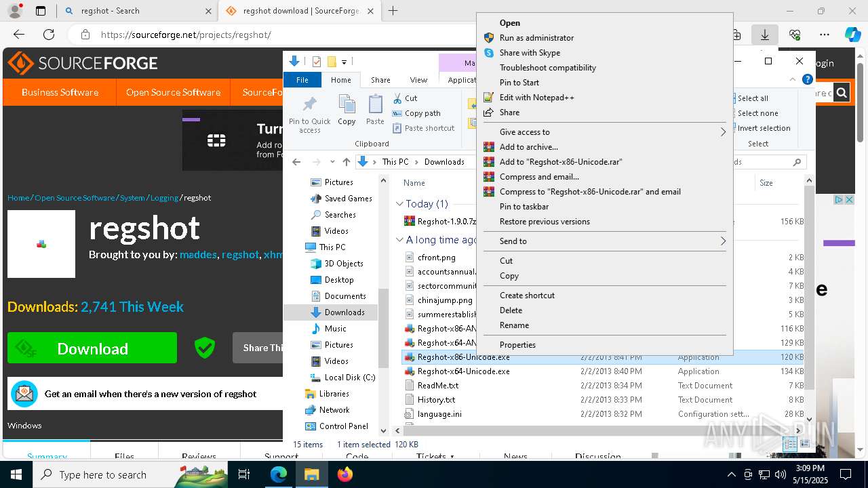Switch to details view in Explorer status bar
Image resolution: width=868 pixels, height=488 pixels.
791,445
